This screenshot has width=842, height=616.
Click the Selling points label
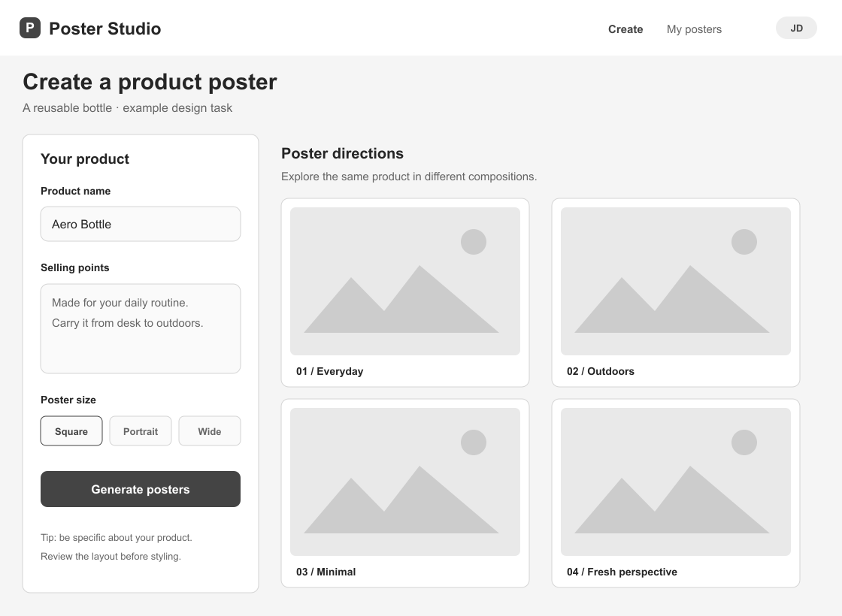[75, 267]
